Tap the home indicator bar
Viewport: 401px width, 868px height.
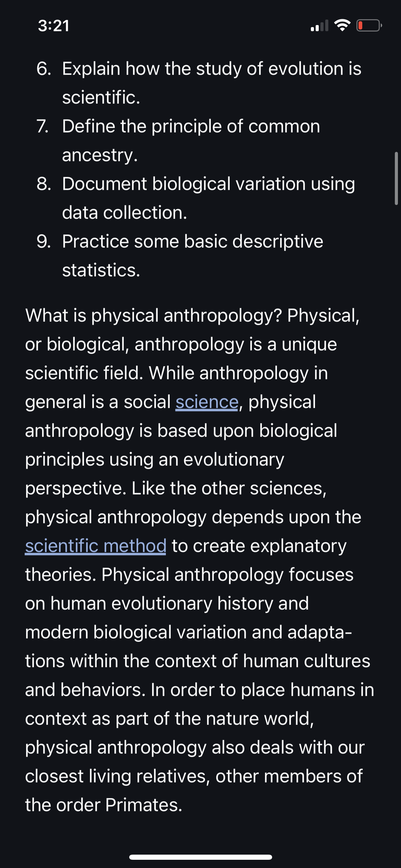[200, 857]
